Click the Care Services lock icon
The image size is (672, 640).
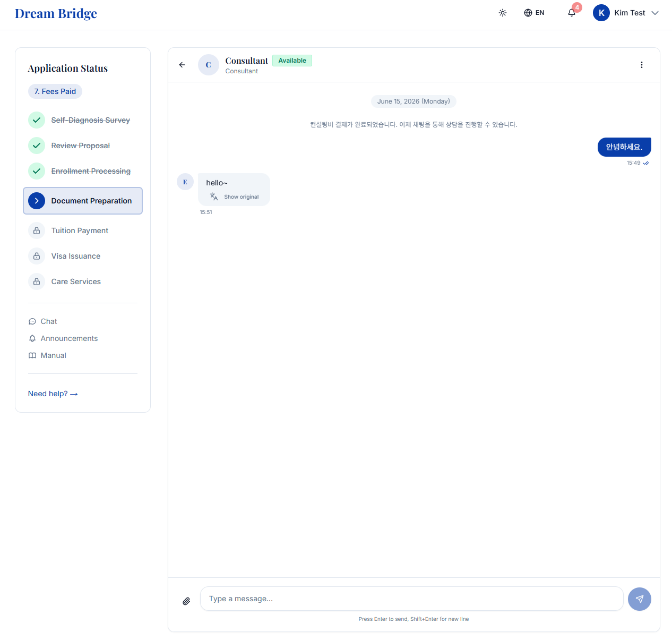point(37,281)
